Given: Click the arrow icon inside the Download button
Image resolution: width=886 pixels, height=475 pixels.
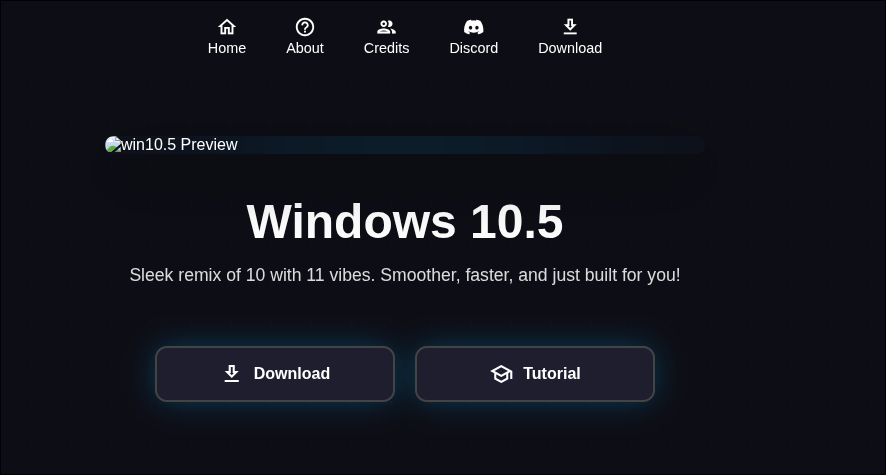Looking at the screenshot, I should (x=232, y=374).
